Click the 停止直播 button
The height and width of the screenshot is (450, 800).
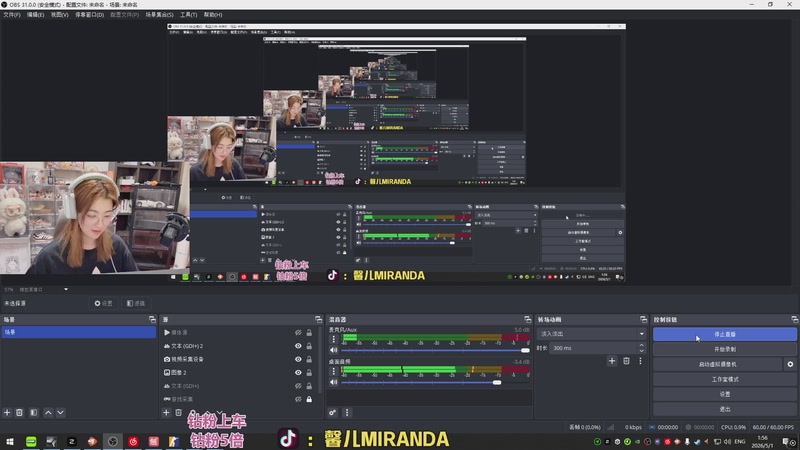click(724, 334)
